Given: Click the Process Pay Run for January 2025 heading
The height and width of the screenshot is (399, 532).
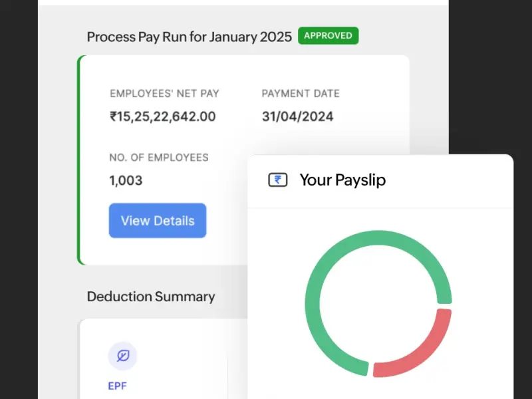Looking at the screenshot, I should click(x=190, y=37).
